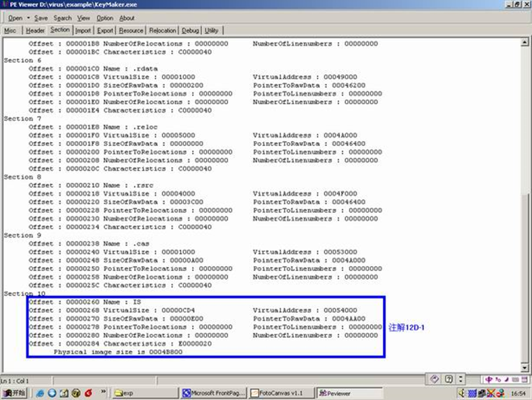Switch to the Import tab
The width and height of the screenshot is (532, 400).
pos(84,30)
